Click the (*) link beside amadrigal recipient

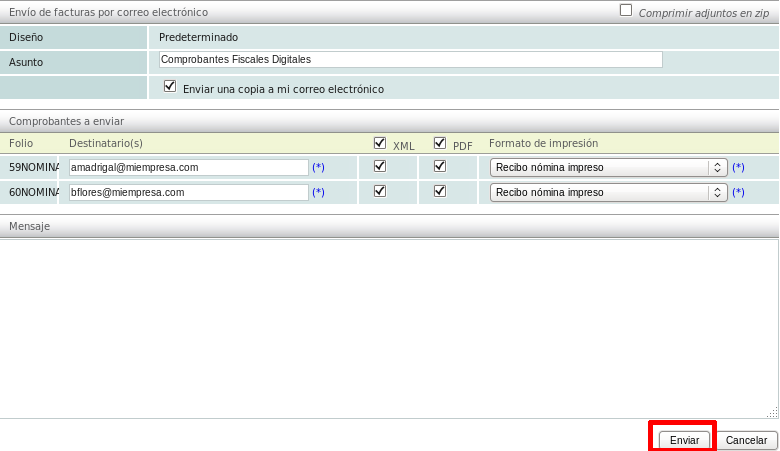[318, 167]
